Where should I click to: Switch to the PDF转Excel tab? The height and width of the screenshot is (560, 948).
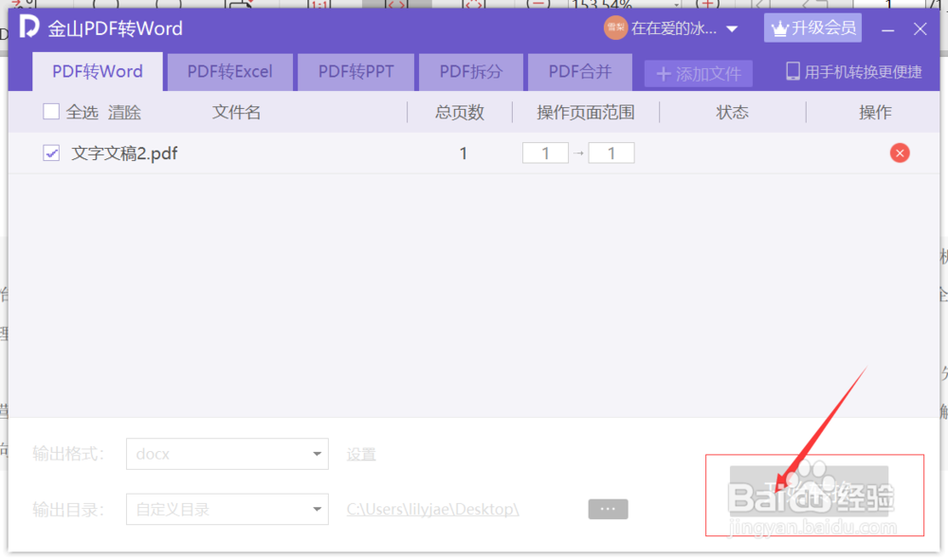tap(230, 71)
